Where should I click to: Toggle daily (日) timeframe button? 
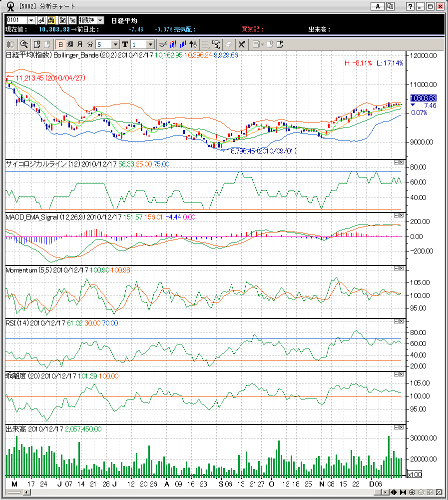[60, 44]
